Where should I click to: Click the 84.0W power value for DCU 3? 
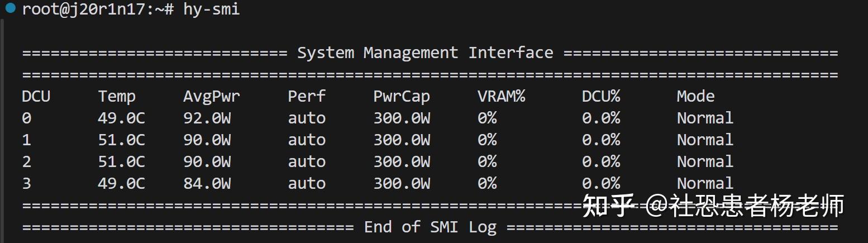pyautogui.click(x=207, y=184)
